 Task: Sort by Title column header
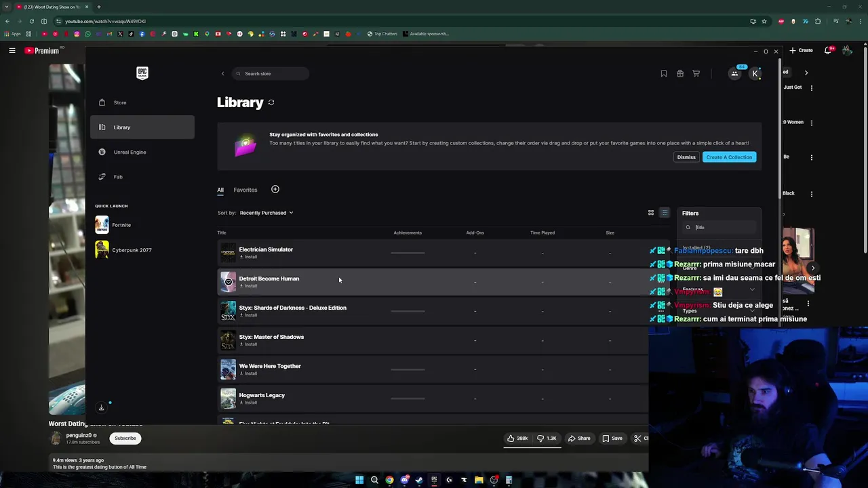[x=222, y=232]
